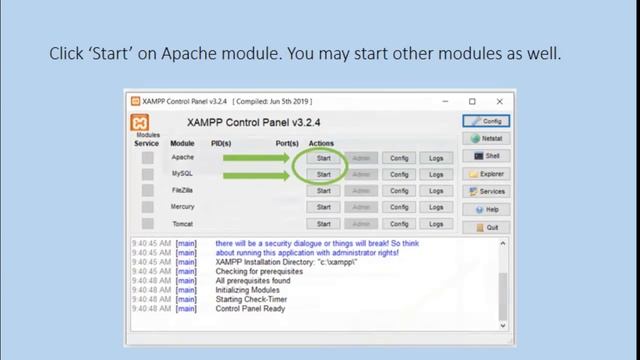Screen dimensions: 640x360
Task: View Logs for the FileZilla module
Action: [436, 191]
